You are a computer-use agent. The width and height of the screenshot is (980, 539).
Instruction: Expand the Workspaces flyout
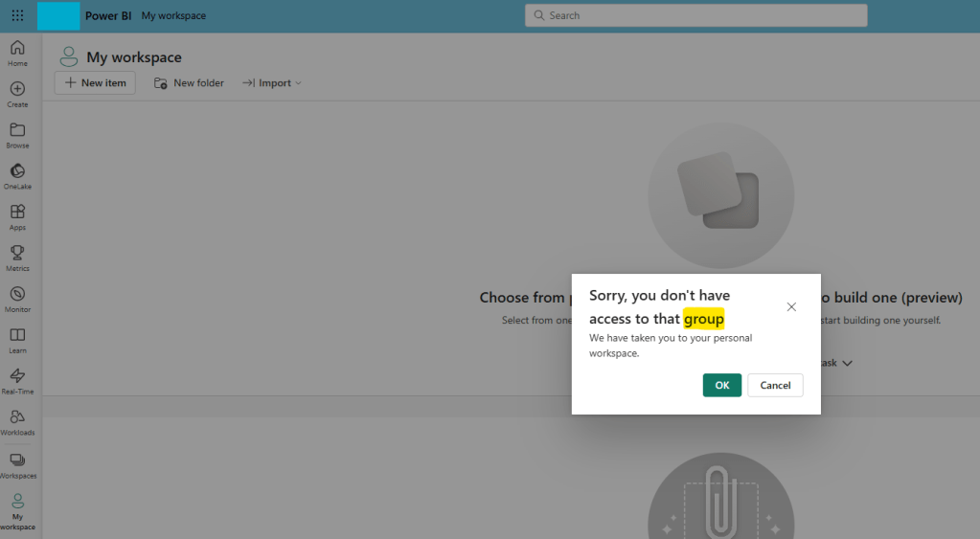[17, 465]
